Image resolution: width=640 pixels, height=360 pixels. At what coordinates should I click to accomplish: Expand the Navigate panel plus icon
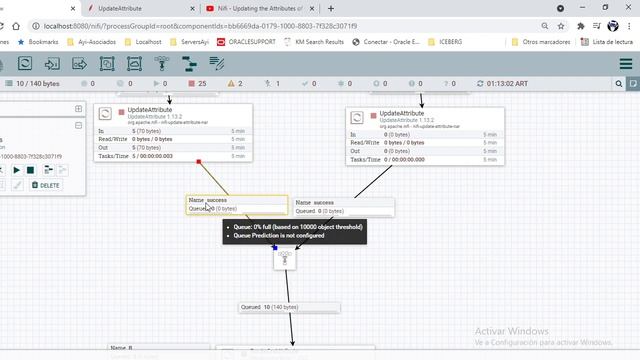tap(78, 109)
